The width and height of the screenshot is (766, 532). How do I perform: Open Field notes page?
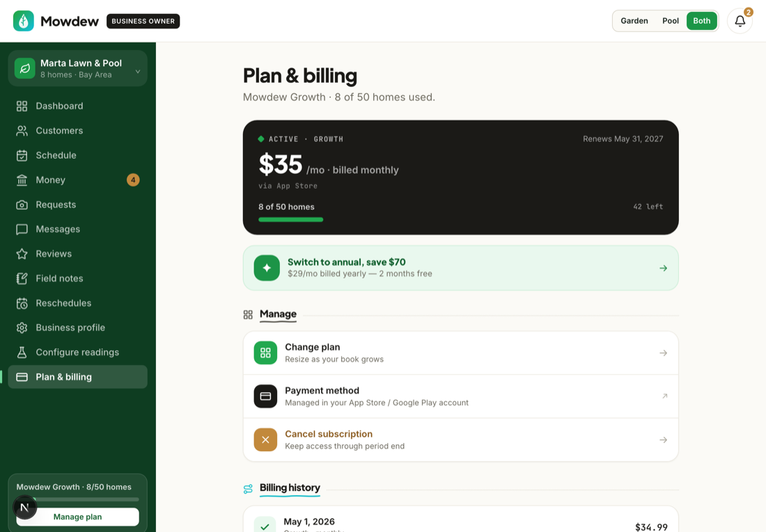pos(78,279)
